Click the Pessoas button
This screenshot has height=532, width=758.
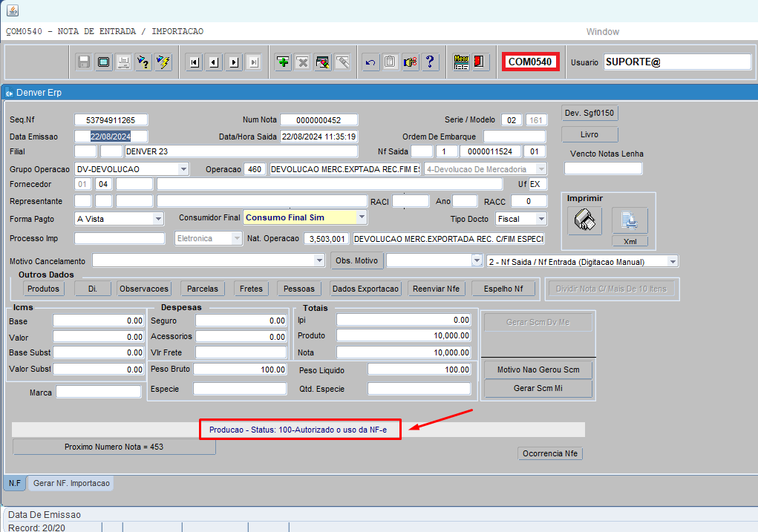point(298,289)
